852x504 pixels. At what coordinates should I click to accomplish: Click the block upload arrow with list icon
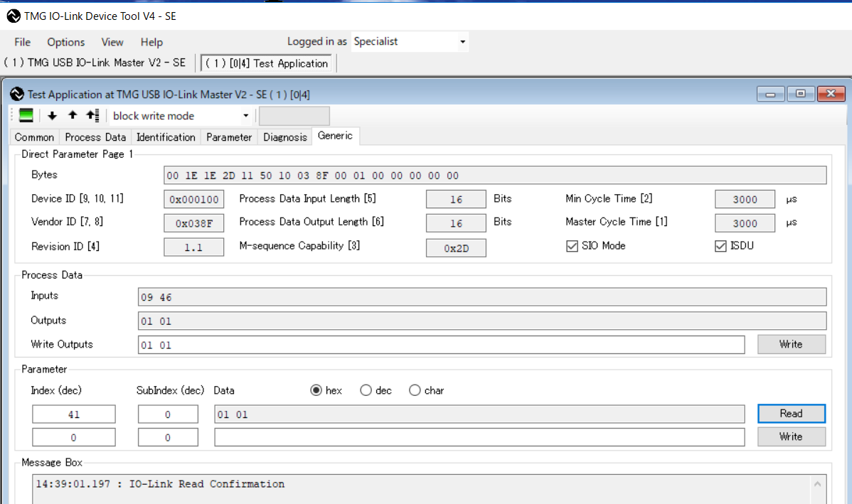92,115
